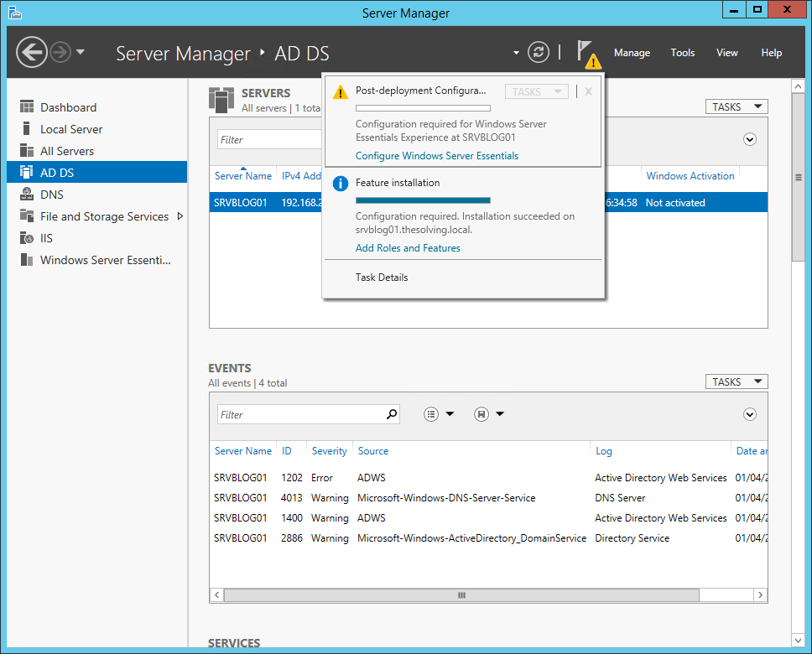This screenshot has width=812, height=654.
Task: Click the Server Manager title bar app icon
Action: pyautogui.click(x=15, y=12)
